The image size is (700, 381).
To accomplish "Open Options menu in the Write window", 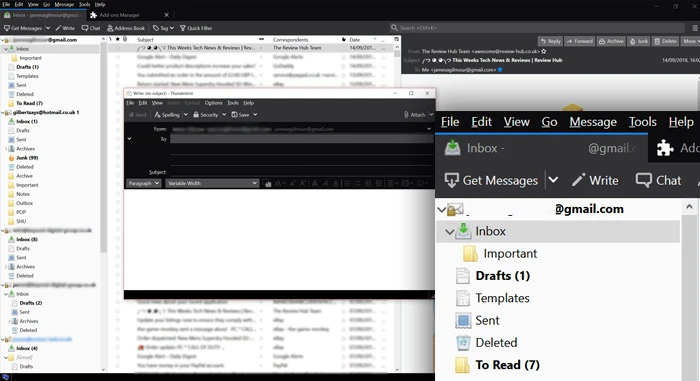I will [213, 103].
